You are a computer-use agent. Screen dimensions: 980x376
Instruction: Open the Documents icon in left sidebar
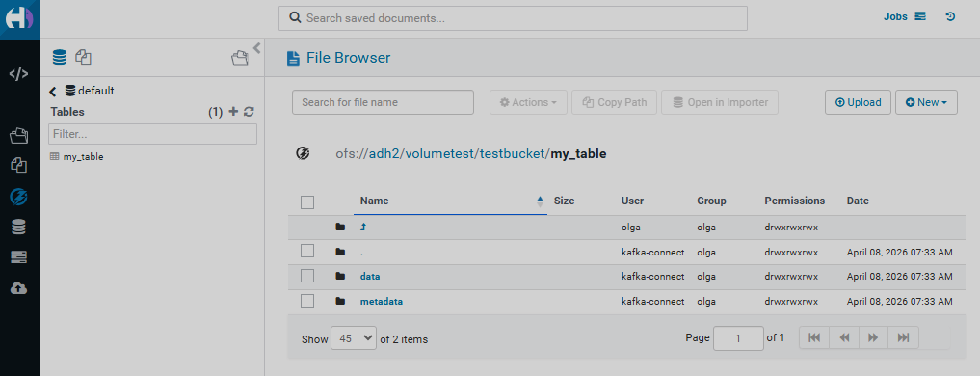pyautogui.click(x=18, y=165)
